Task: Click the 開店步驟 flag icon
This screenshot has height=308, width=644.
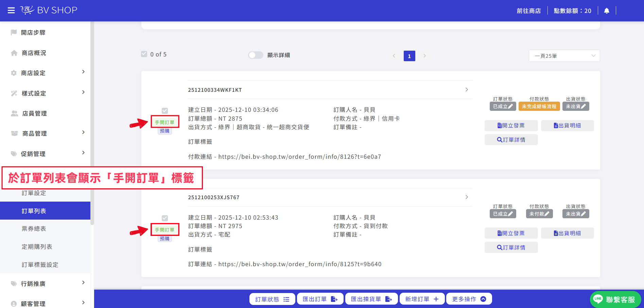Action: [x=14, y=32]
